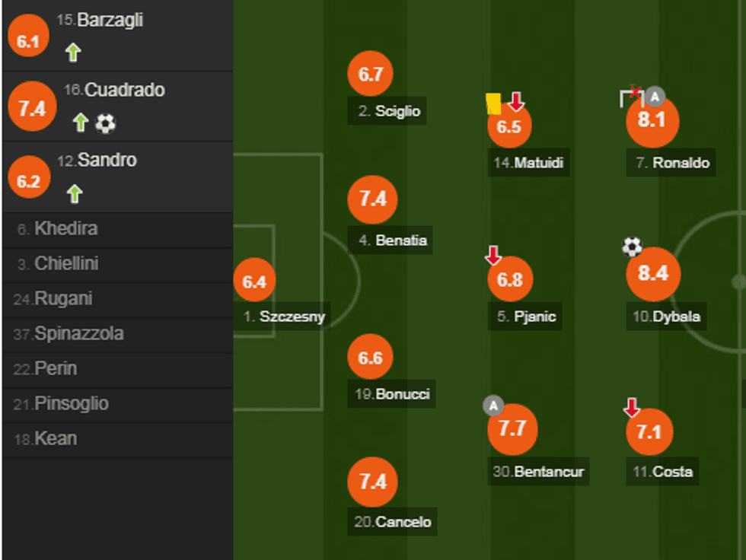
Task: Click the red substitution arrow on Matuidi
Action: [x=516, y=101]
